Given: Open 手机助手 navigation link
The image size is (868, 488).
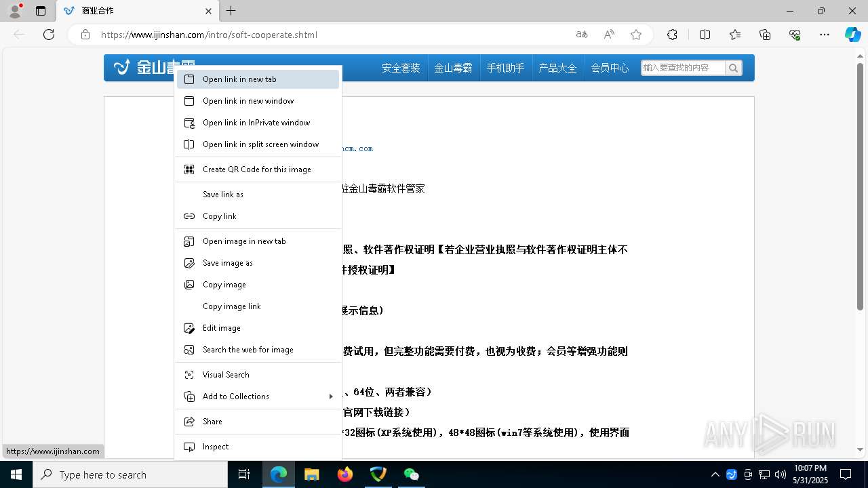Looking at the screenshot, I should pos(505,68).
